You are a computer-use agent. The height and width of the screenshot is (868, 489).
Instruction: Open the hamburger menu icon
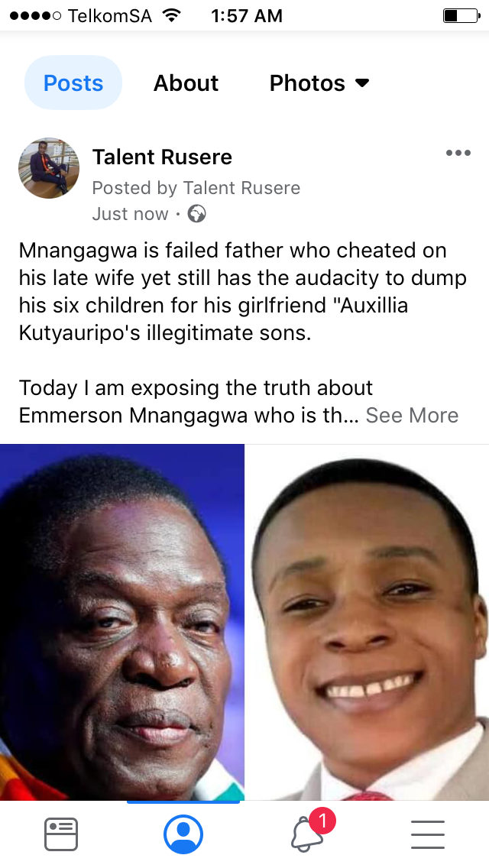[x=428, y=834]
